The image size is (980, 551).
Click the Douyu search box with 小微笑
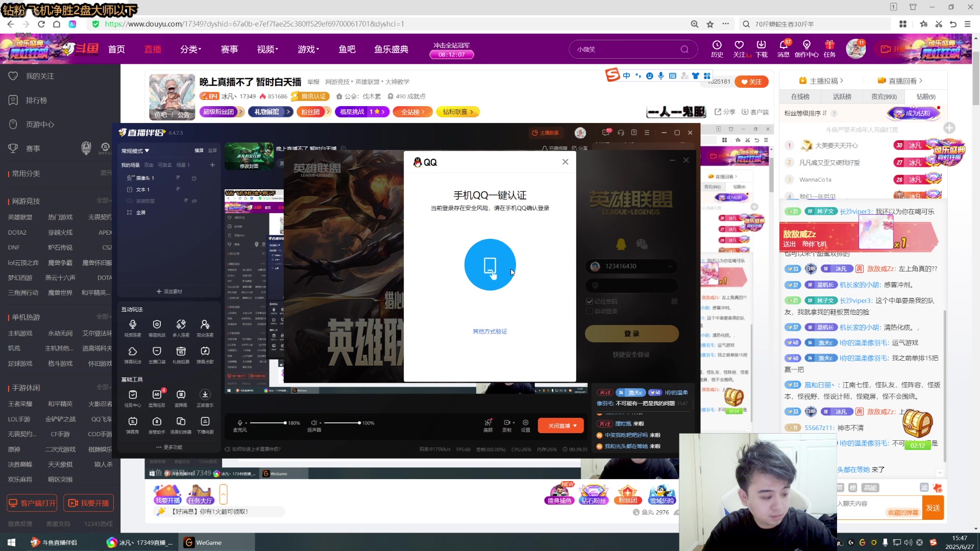[x=633, y=49]
